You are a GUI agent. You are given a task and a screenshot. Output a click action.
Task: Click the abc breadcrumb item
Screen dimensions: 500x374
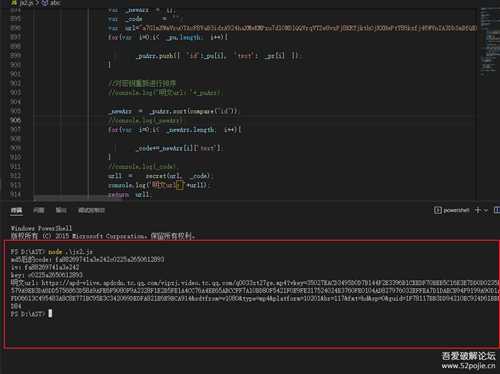55,3
